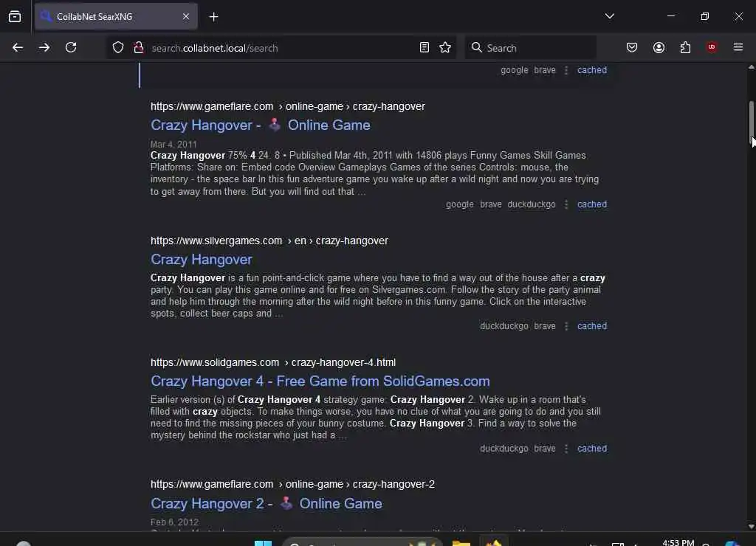Click the scrollbar up arrow

[751, 67]
